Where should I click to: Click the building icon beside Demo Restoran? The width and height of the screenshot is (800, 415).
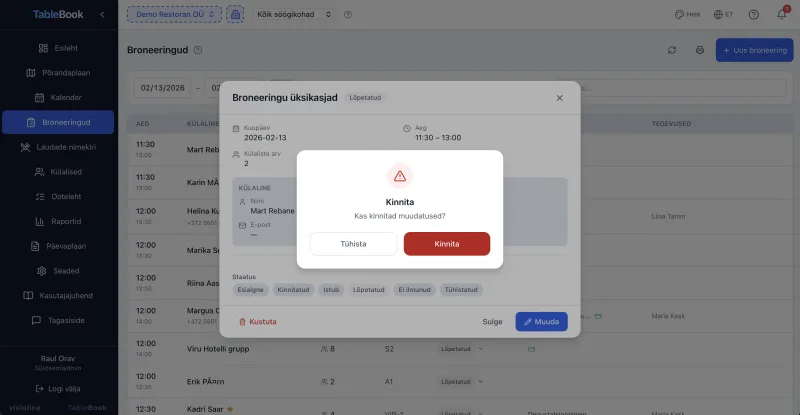235,15
